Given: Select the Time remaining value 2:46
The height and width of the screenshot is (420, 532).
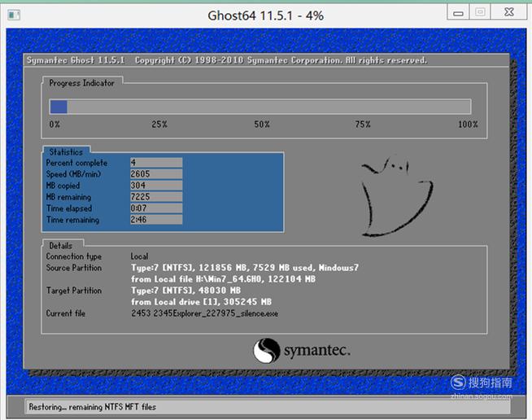Looking at the screenshot, I should (x=156, y=220).
